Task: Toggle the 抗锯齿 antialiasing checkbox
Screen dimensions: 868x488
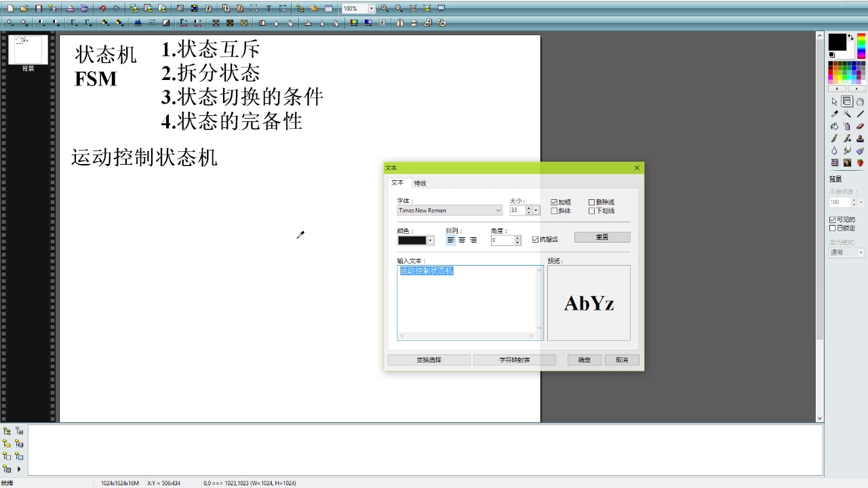Action: [536, 239]
